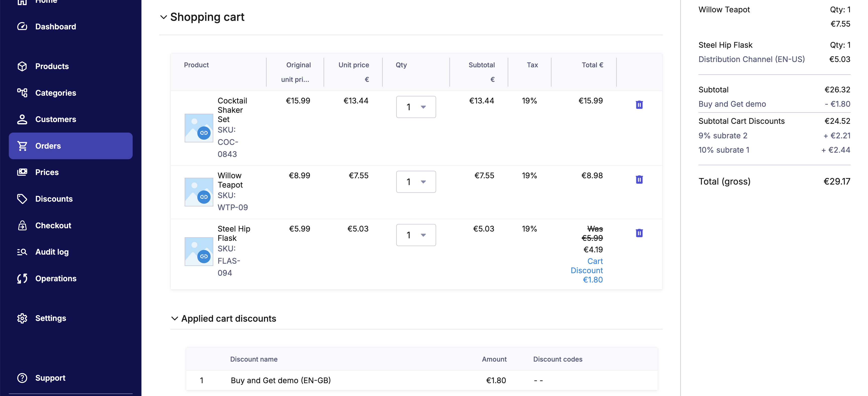Click the Settings gear icon
Viewport: 868px width, 396px height.
22,318
